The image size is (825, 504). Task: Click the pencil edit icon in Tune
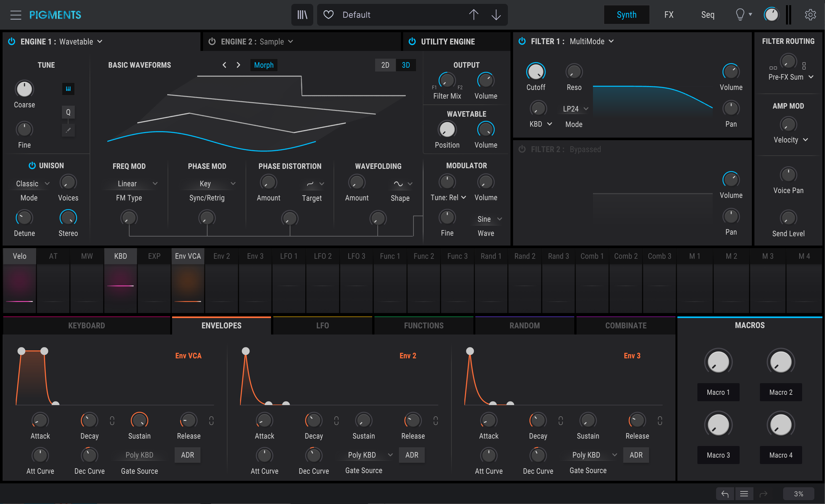pos(68,130)
